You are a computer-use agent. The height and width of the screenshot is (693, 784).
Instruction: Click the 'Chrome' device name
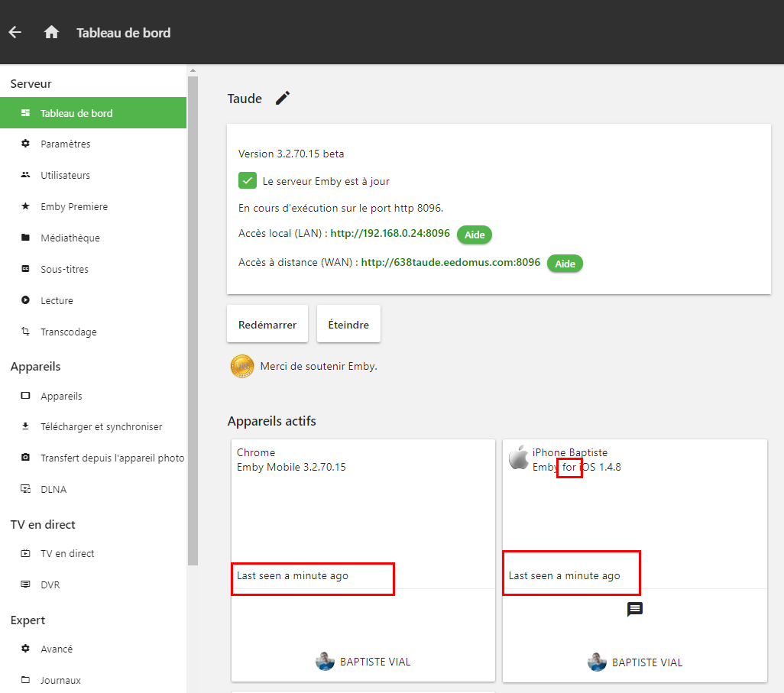pos(255,452)
